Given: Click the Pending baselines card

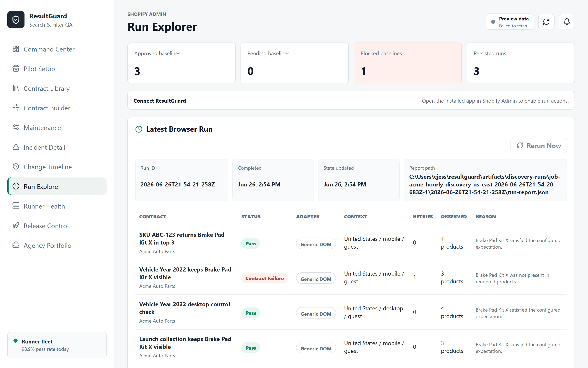Looking at the screenshot, I should pyautogui.click(x=294, y=63).
